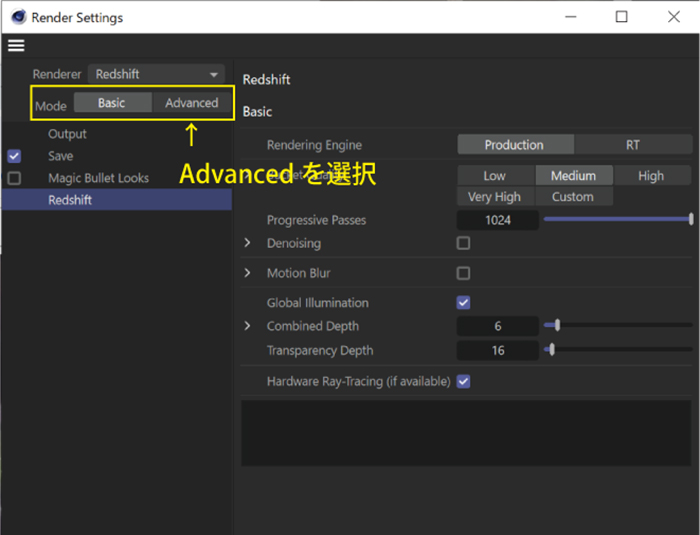This screenshot has height=535, width=700.
Task: Select Production rendering engine
Action: point(514,145)
